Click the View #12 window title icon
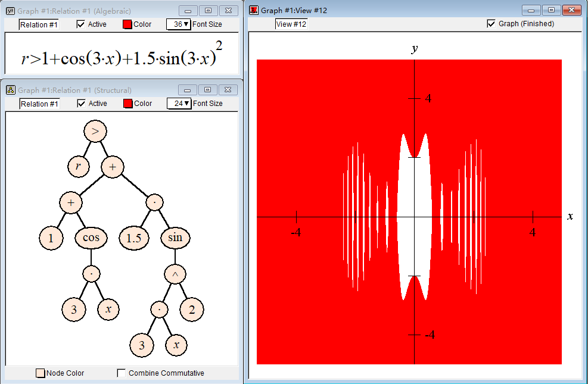This screenshot has height=384, width=588. pos(254,10)
